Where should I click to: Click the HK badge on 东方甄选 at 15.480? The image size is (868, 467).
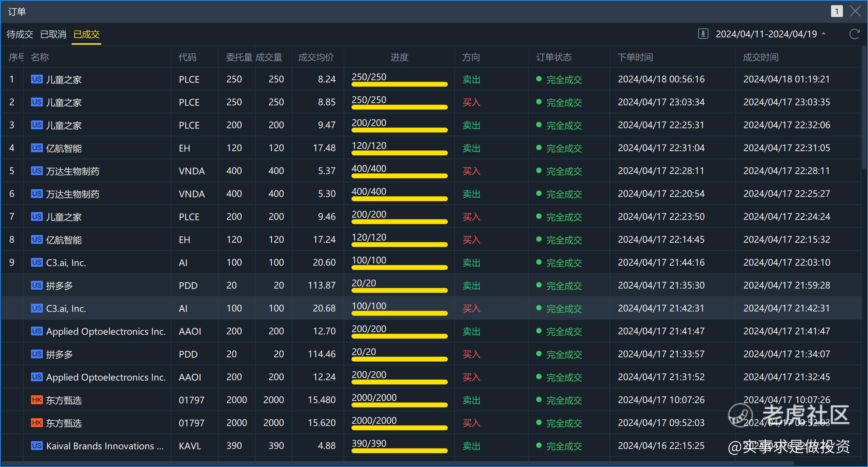click(37, 400)
